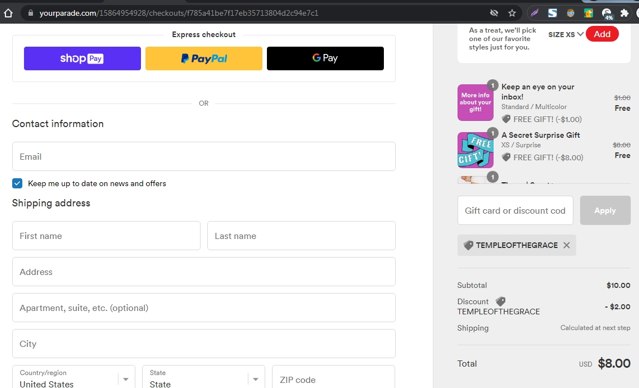This screenshot has width=639, height=388.
Task: Open the purple feather extension
Action: [534, 13]
